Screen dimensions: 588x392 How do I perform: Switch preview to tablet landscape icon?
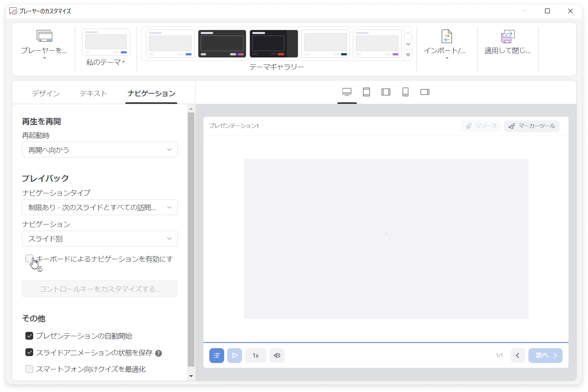(386, 92)
